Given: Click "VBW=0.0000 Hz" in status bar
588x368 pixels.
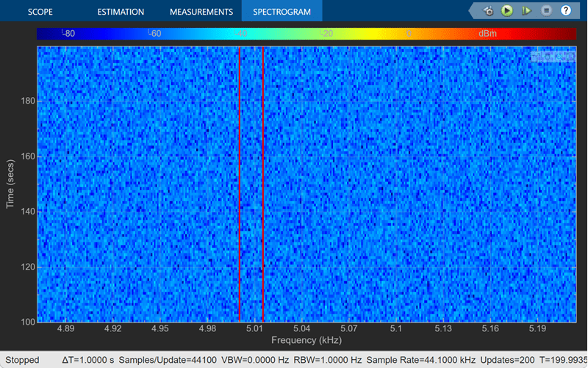Looking at the screenshot, I should click(255, 360).
